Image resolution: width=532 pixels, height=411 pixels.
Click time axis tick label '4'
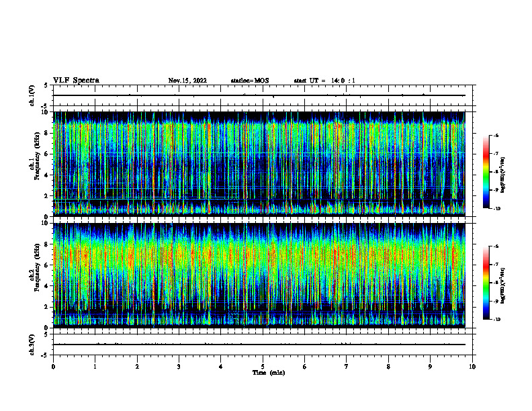pyautogui.click(x=221, y=367)
